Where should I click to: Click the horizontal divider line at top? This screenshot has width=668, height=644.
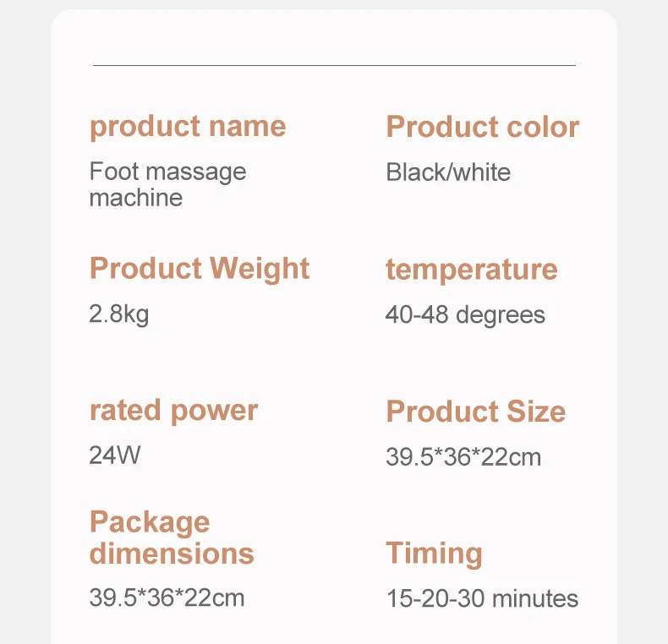[x=335, y=65]
